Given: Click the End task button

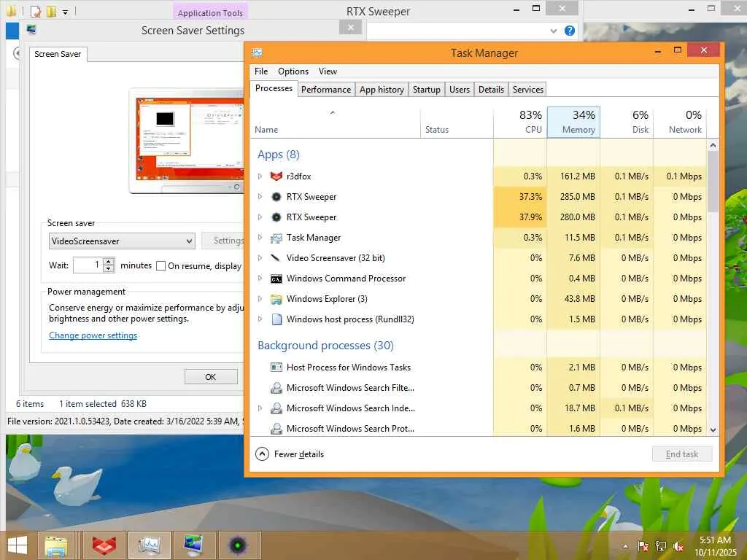Looking at the screenshot, I should 682,454.
